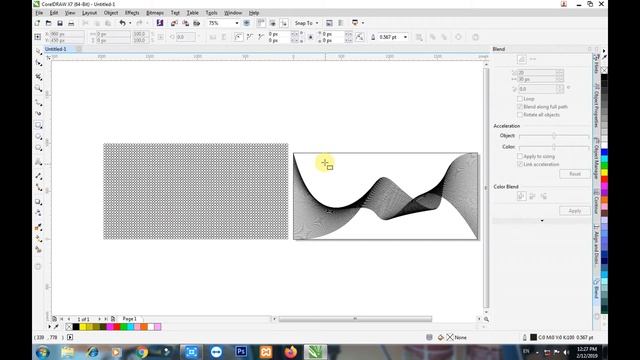
Task: Select the Page 1 tab
Action: click(129, 319)
